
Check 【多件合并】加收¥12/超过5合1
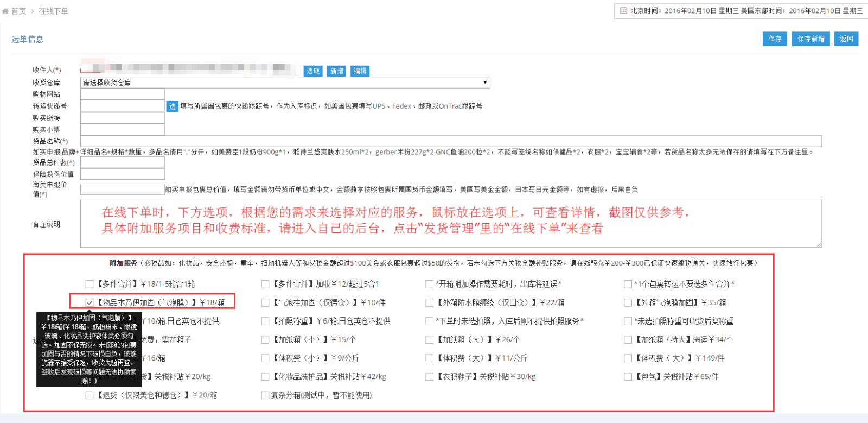265,284
